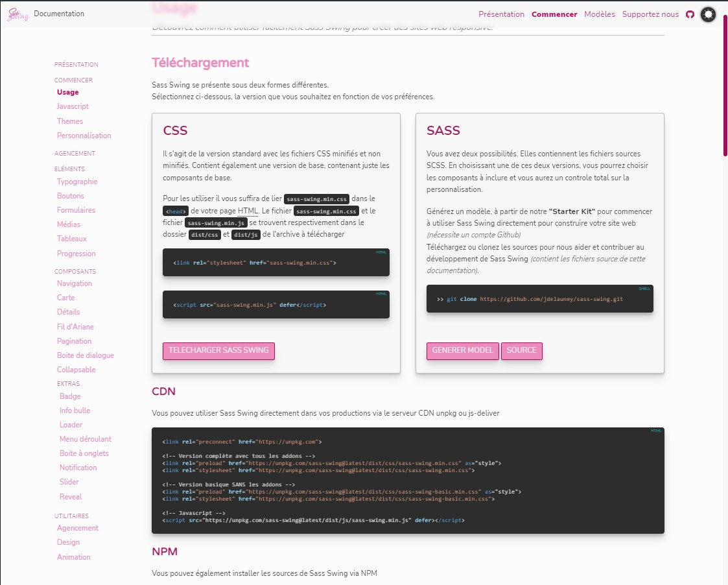Open the Présentation nav menu
This screenshot has height=585, width=728.
(x=501, y=14)
